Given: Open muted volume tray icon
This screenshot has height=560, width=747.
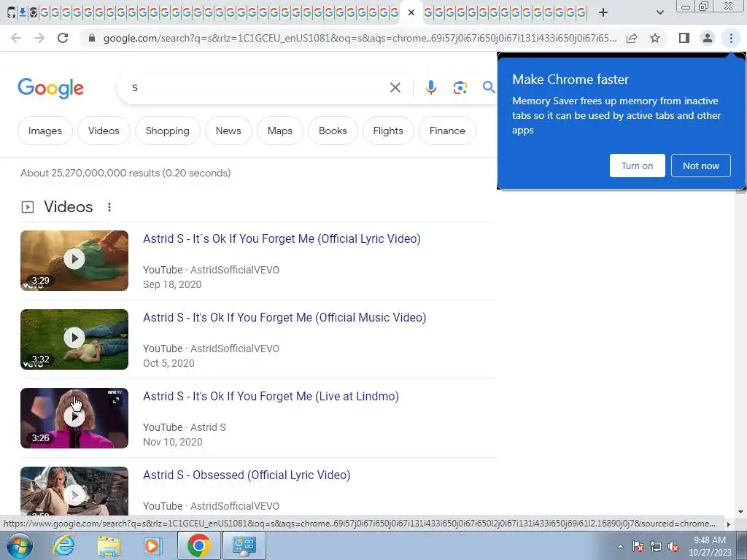Looking at the screenshot, I should point(673,546).
